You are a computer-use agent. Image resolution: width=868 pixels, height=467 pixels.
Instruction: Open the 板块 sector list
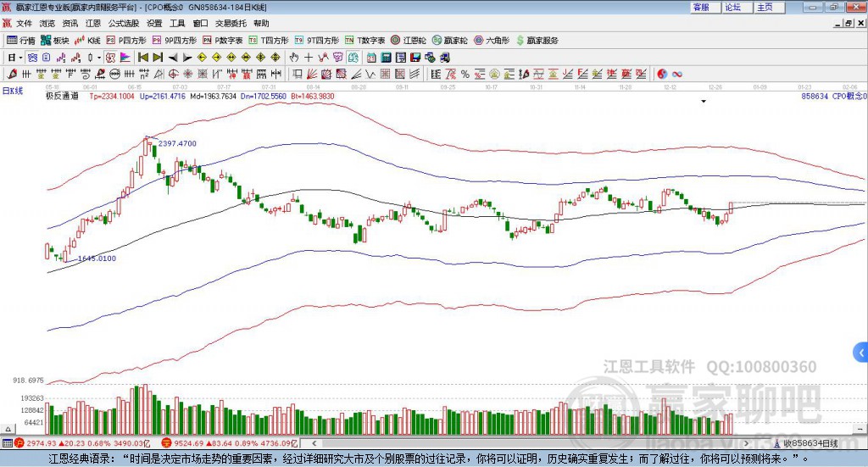click(x=54, y=41)
